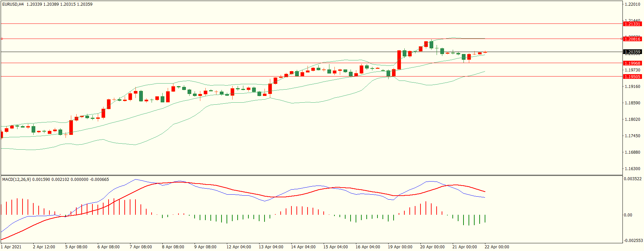Click the 13 Apr 04:00 time label
The height and width of the screenshot is (251, 644).
(271, 247)
